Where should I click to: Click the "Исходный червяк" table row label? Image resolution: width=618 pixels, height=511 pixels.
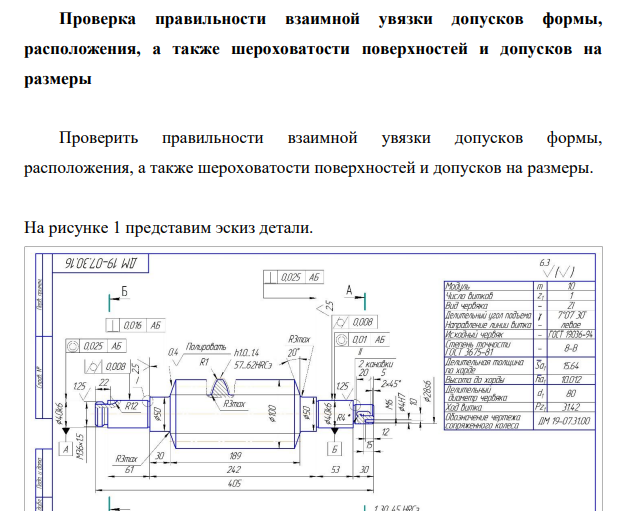pyautogui.click(x=474, y=334)
